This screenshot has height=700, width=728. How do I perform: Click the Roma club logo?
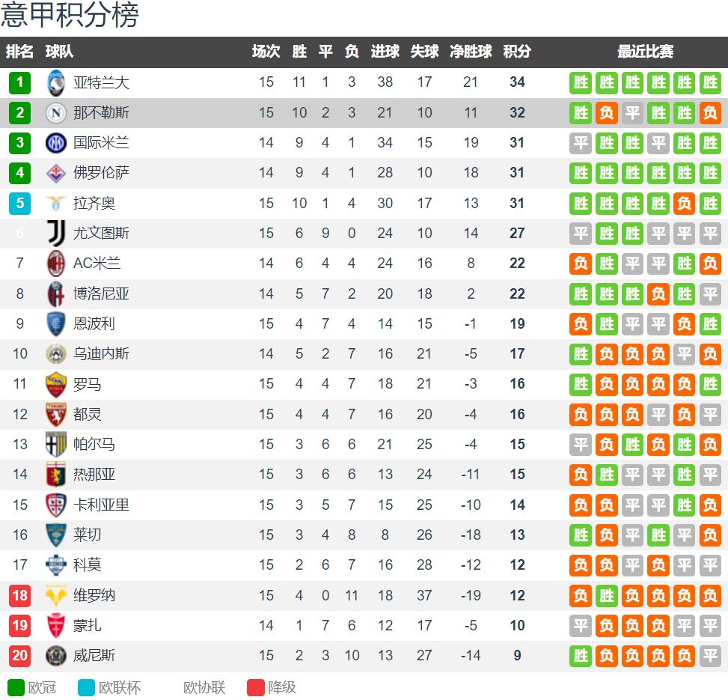(x=56, y=384)
